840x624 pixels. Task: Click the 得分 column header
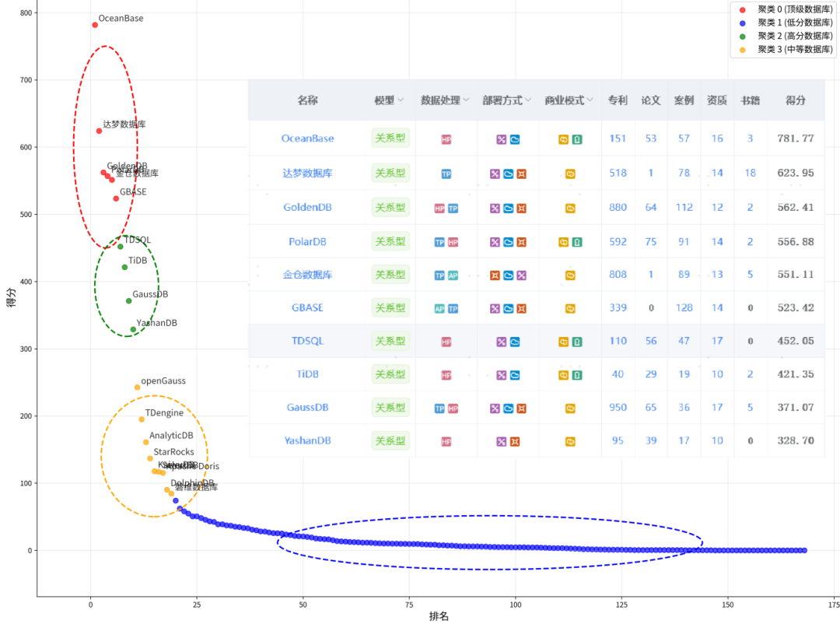coord(796,100)
